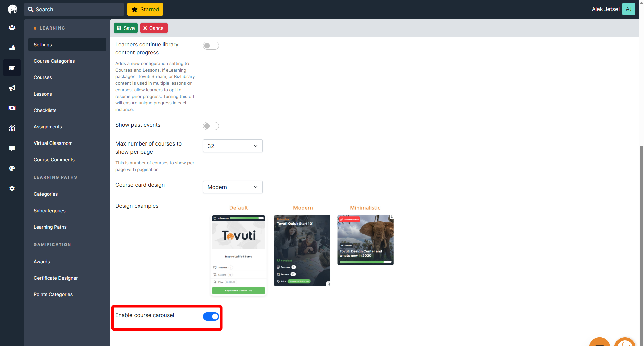
Task: Enable the Show past events switch
Action: click(x=211, y=126)
